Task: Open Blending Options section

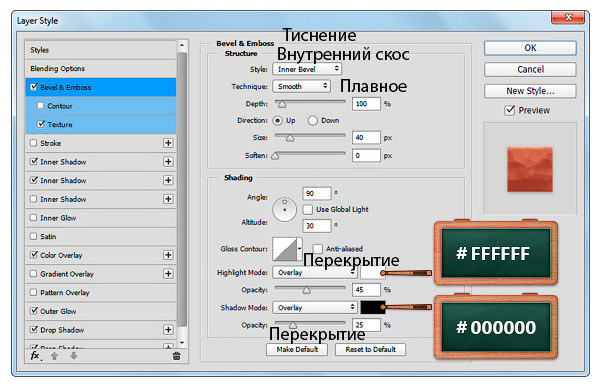Action: pos(101,69)
